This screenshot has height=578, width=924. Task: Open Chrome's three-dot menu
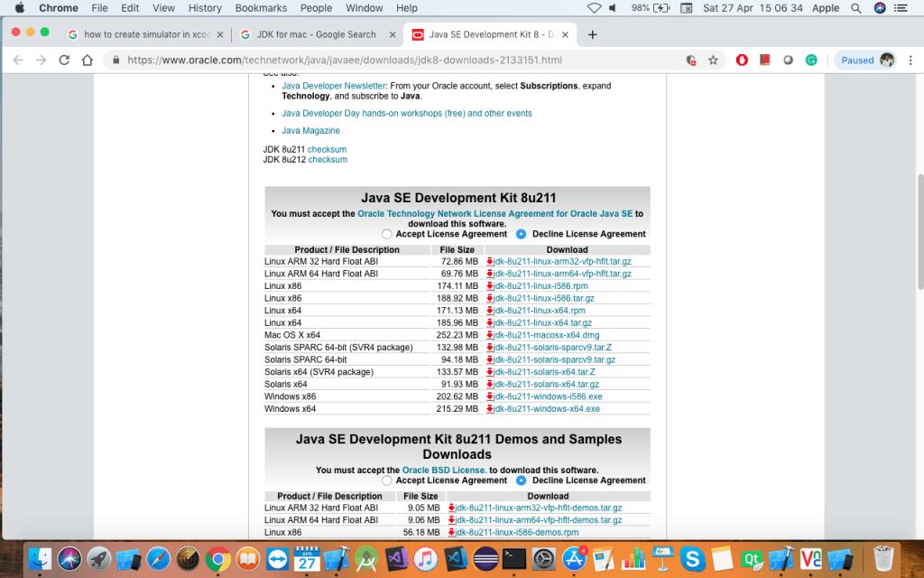(910, 61)
